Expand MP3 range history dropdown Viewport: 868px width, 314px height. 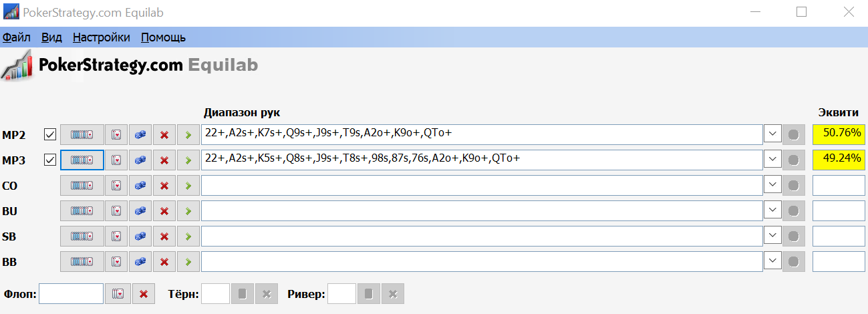(x=772, y=160)
